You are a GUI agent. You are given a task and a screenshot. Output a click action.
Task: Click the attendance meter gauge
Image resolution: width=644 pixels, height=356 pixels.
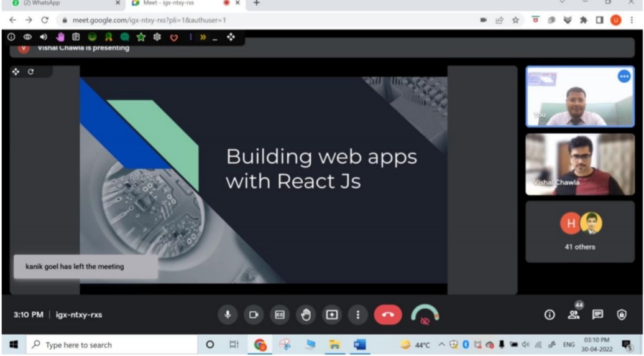point(425,314)
